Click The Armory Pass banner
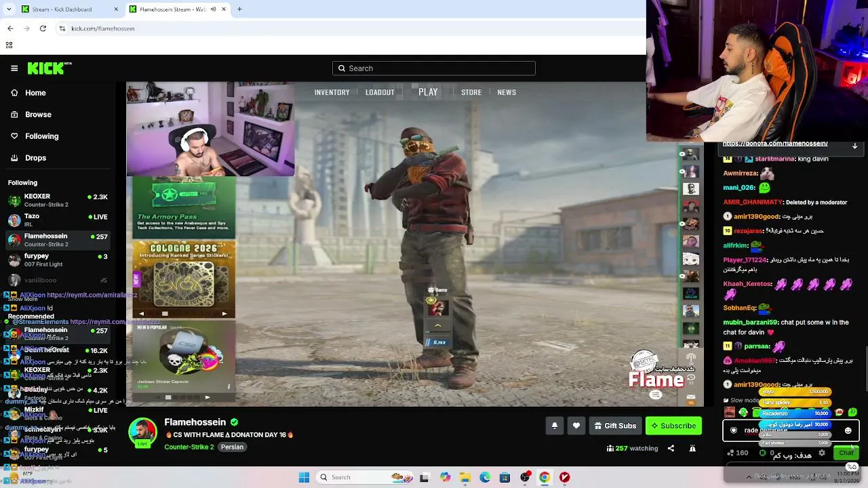Image resolution: width=868 pixels, height=488 pixels. [x=184, y=207]
